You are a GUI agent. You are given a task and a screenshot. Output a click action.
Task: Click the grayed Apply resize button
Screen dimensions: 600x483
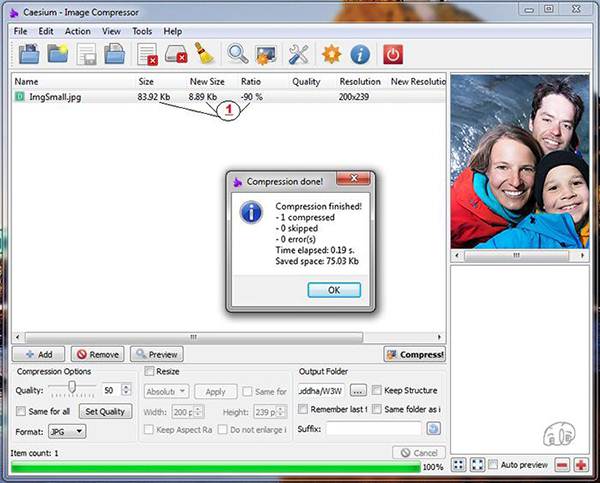tap(215, 392)
